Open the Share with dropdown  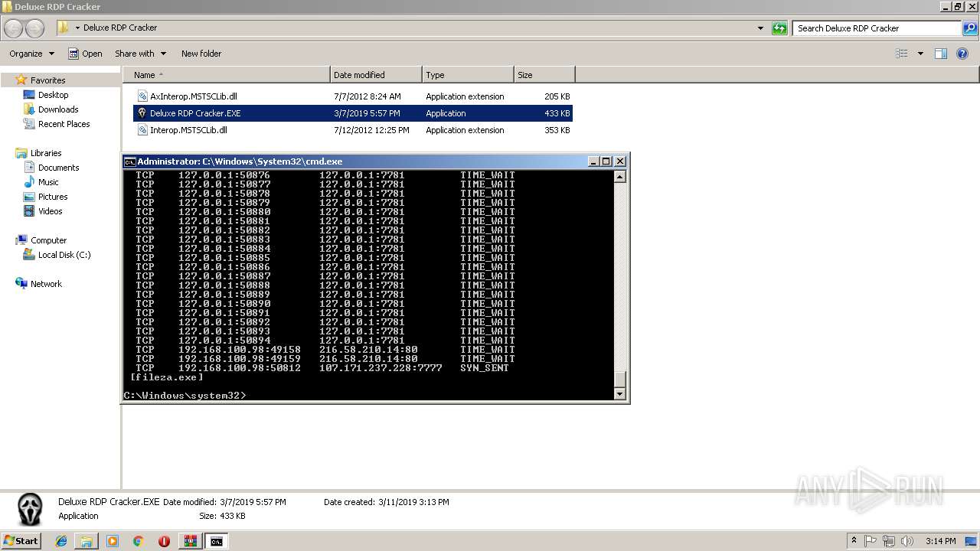(x=139, y=54)
